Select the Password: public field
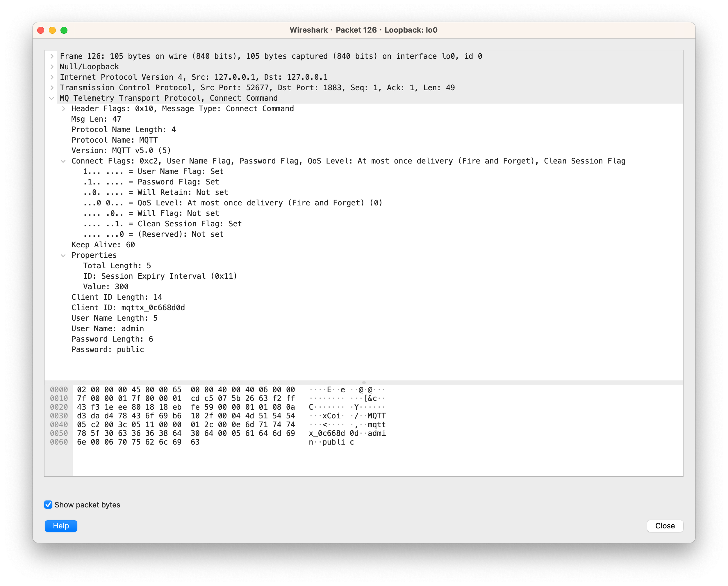The height and width of the screenshot is (586, 728). click(107, 349)
